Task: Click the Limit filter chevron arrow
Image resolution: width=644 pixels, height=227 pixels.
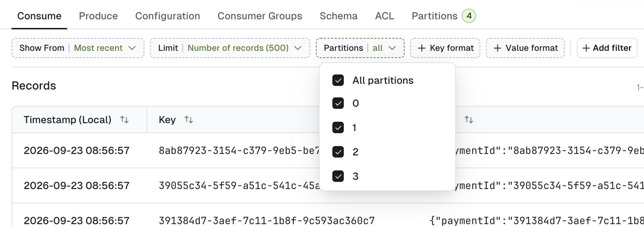Action: (x=298, y=48)
